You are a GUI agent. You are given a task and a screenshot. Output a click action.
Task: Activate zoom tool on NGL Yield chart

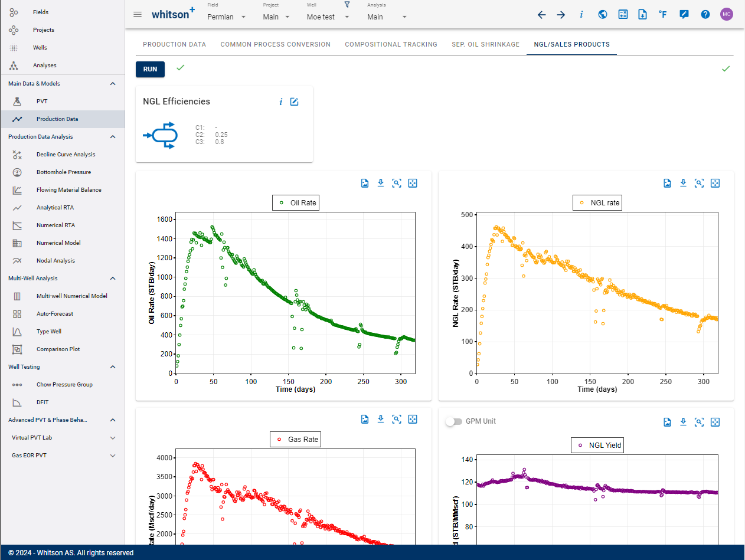point(699,422)
